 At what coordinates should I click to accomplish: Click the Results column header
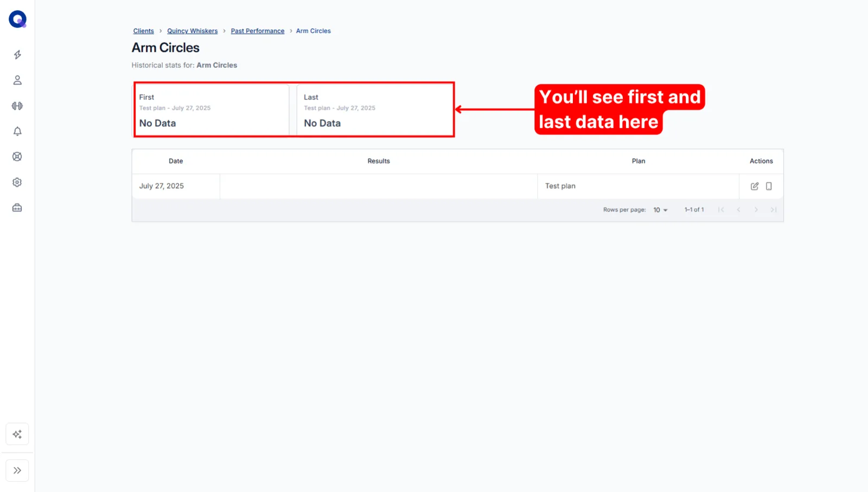[379, 161]
